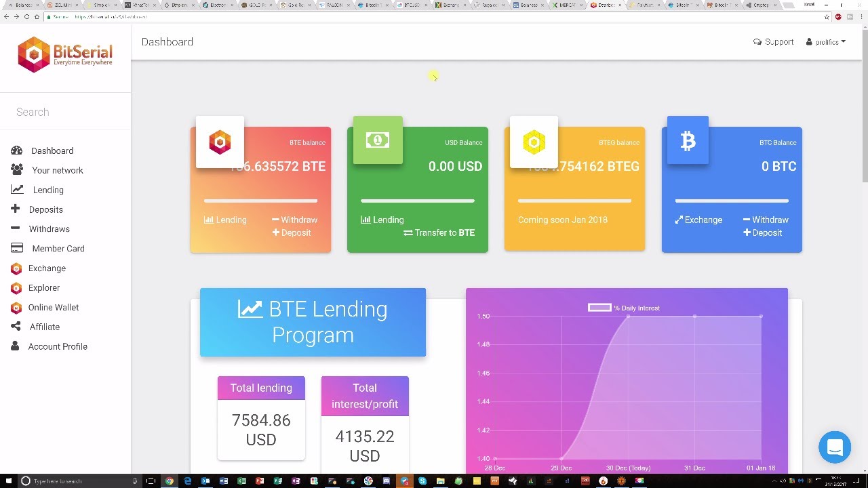Click the 0 BTC balance amount
Viewport: 868px width, 488px height.
tap(778, 166)
